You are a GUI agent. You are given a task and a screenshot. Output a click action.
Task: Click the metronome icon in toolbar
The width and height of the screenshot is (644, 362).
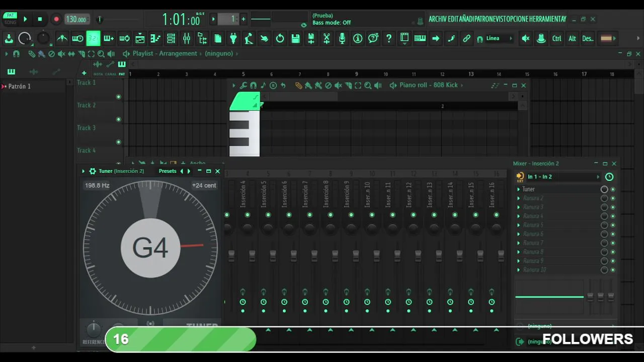62,38
